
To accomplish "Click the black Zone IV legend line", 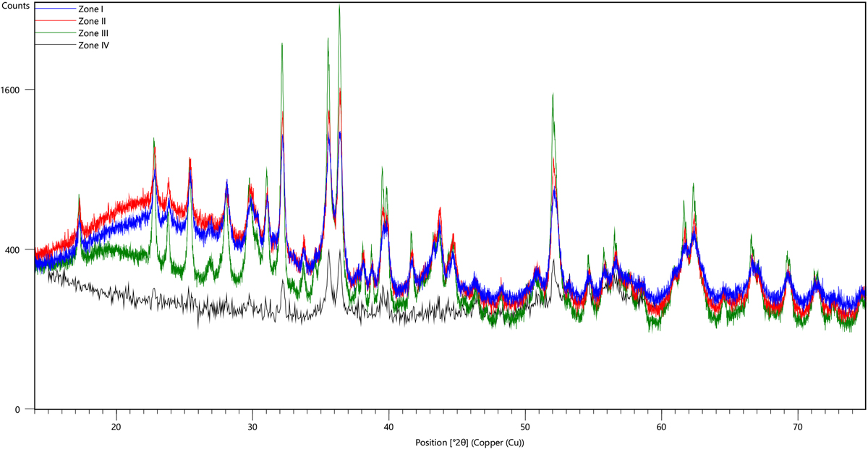I will coord(54,46).
